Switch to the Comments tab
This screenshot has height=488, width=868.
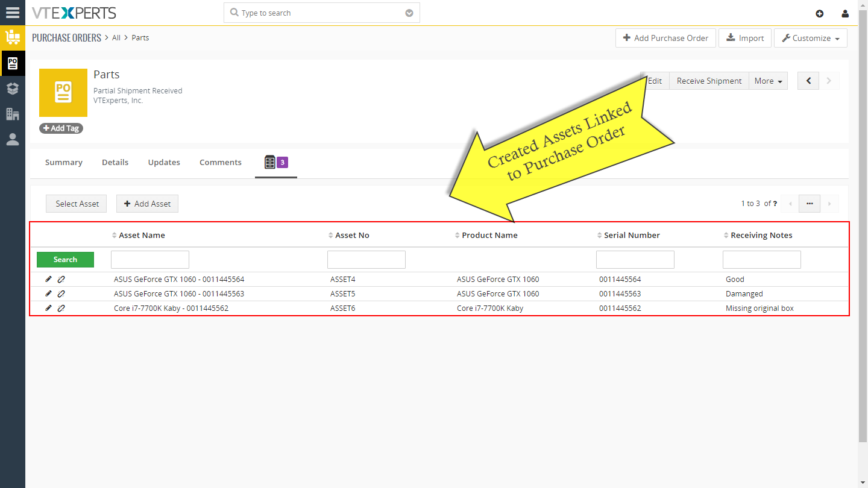pyautogui.click(x=221, y=162)
